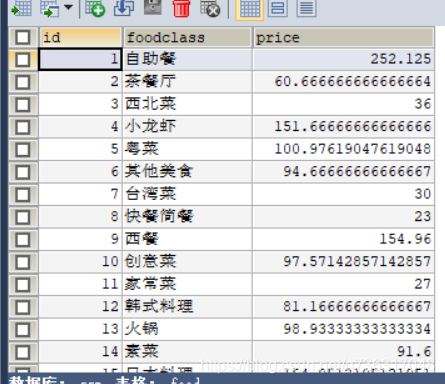Check the row checkbox for 西餐
This screenshot has height=384, width=445.
[23, 240]
